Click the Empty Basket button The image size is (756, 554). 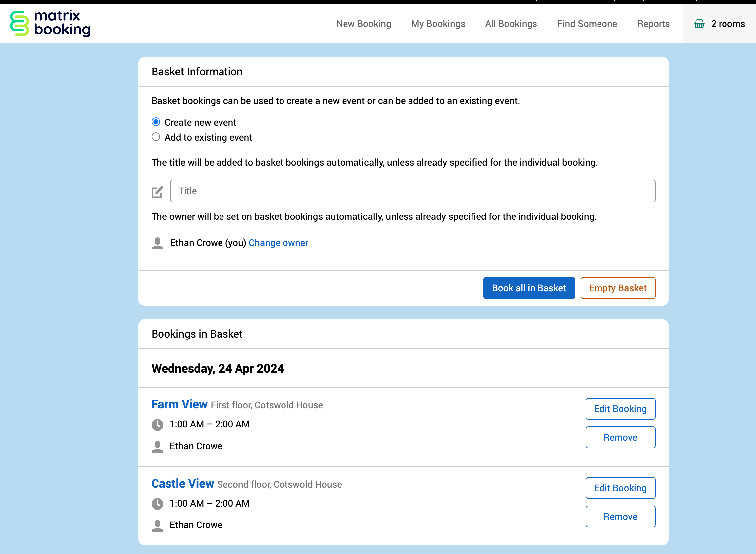(x=617, y=288)
